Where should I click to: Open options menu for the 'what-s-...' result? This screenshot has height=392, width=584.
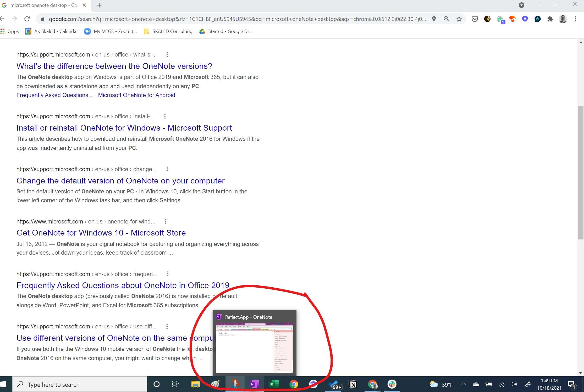point(167,54)
